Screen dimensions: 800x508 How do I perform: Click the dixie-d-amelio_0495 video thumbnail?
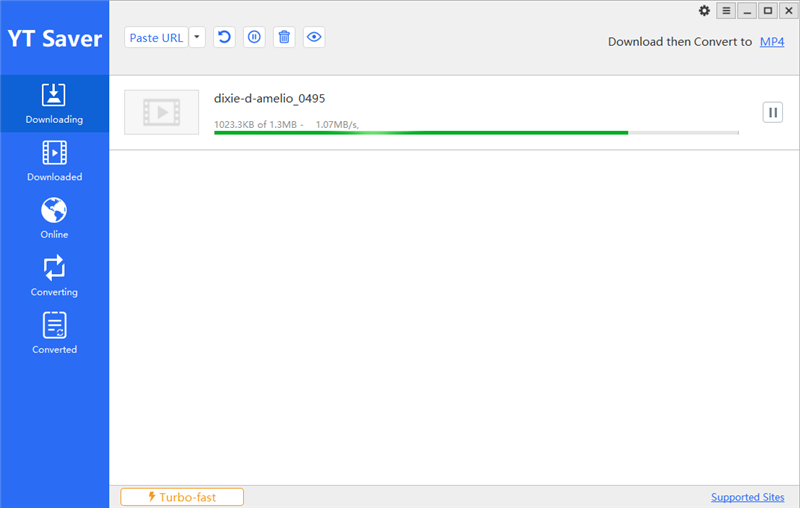click(162, 112)
